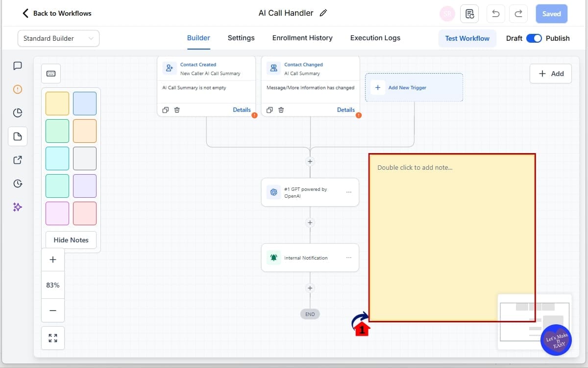Switch workflow from Draft to Publish
This screenshot has height=368, width=588.
[x=534, y=38]
